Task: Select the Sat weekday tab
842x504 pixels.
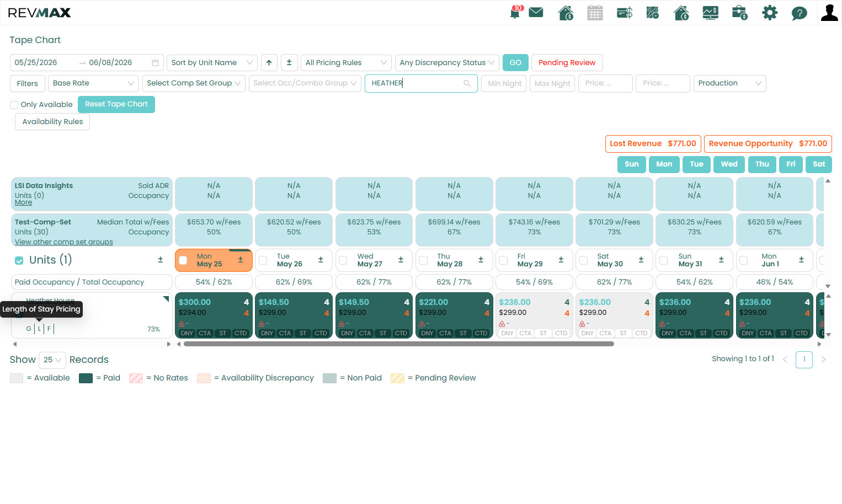Action: (x=819, y=164)
